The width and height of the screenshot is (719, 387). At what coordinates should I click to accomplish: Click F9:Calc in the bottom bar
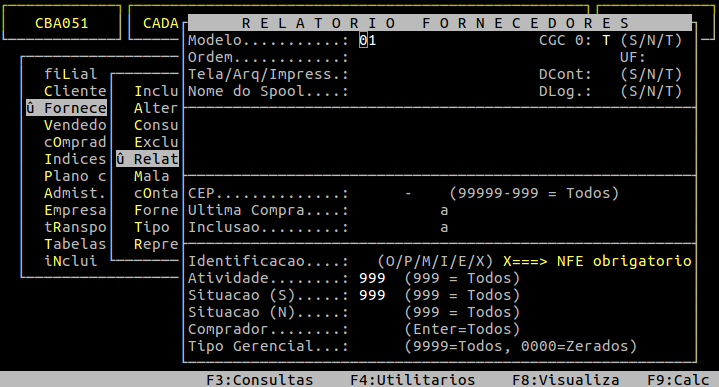pos(678,380)
